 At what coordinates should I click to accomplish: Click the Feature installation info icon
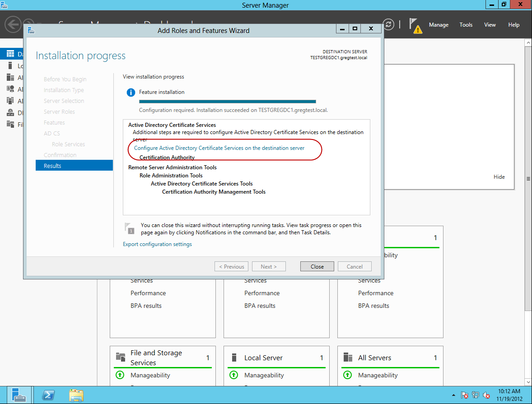(x=131, y=92)
